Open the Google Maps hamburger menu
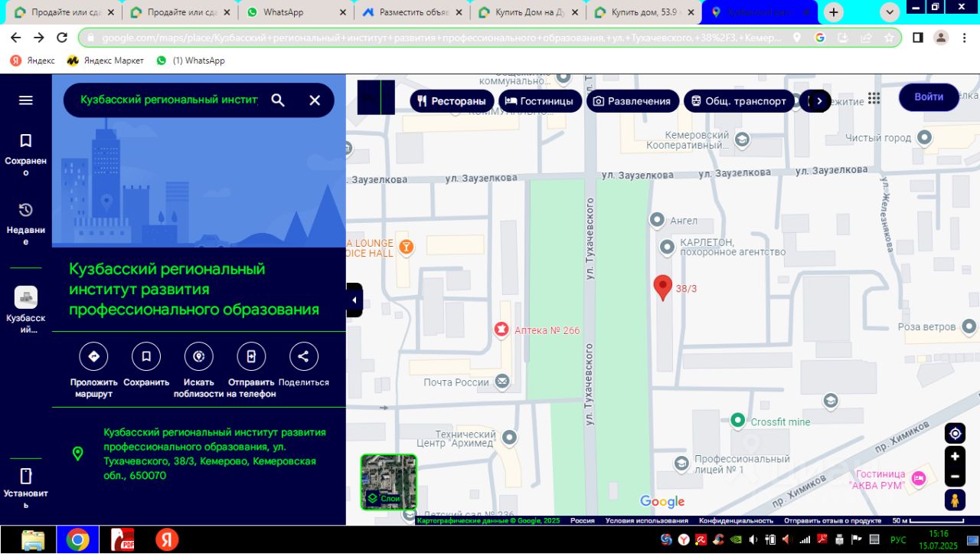 tap(26, 100)
